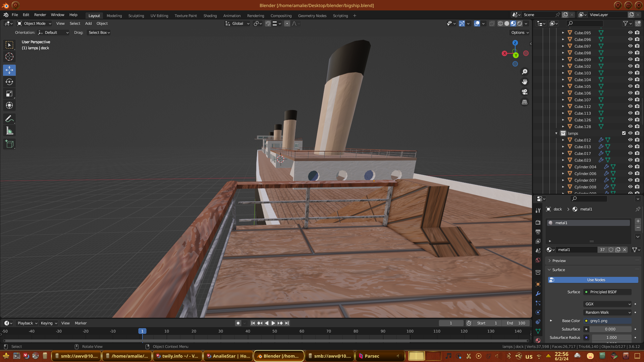Image resolution: width=644 pixels, height=362 pixels.
Task: Collapse the lamps collection tree
Action: coord(556,133)
